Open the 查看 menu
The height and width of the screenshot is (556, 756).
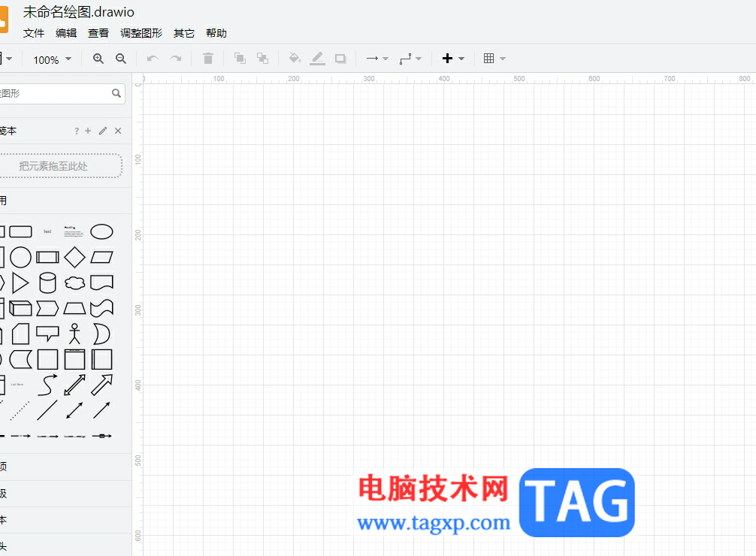coord(98,33)
